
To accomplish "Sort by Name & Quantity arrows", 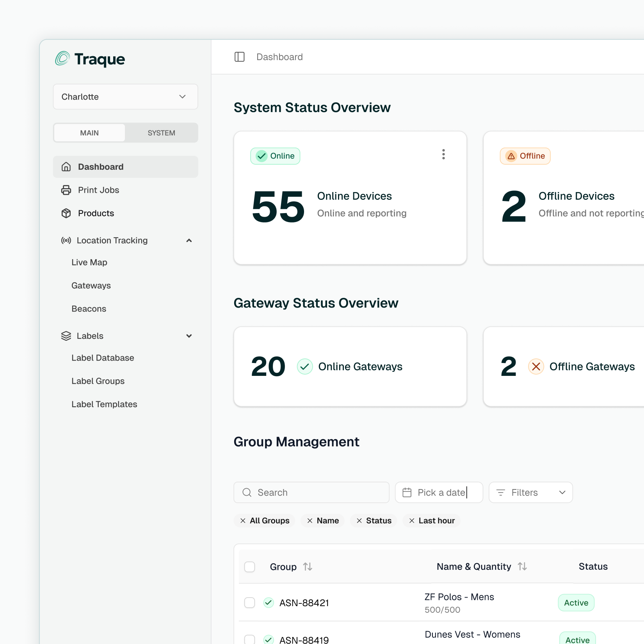I will point(522,566).
